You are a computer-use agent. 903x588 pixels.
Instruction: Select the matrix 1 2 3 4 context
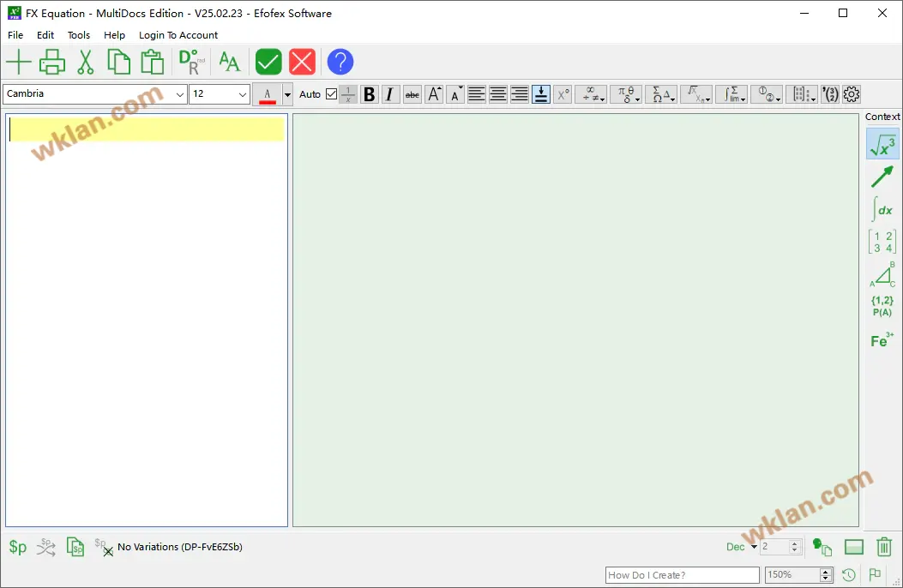882,242
